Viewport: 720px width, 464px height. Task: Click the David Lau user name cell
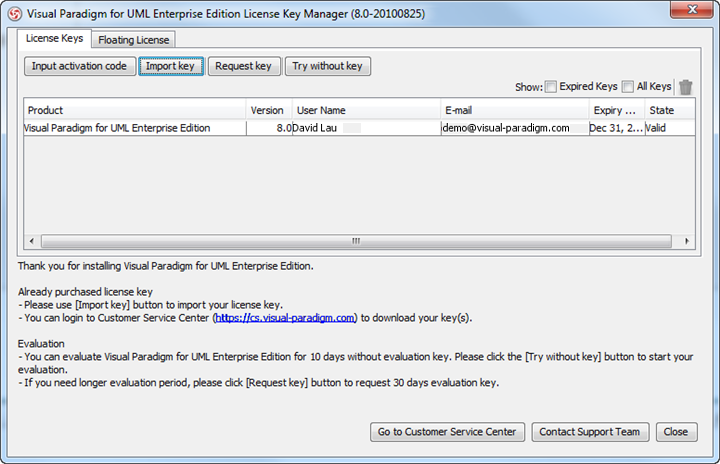pos(366,128)
